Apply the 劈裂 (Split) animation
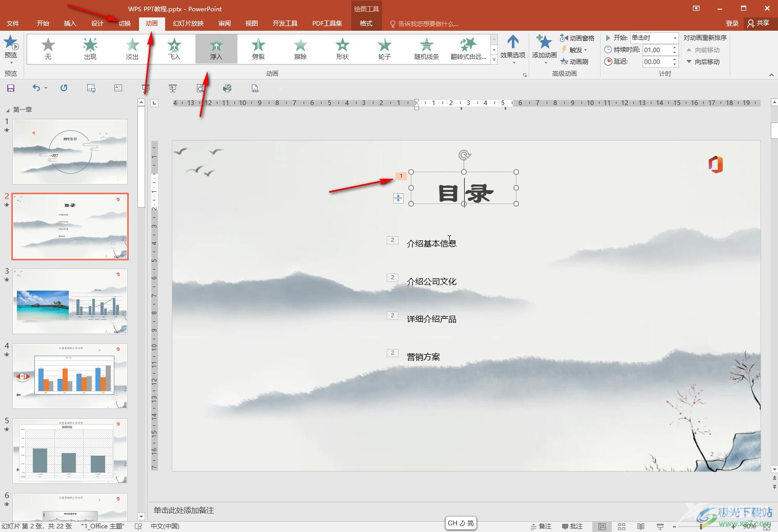Viewport: 778px width, 532px height. (x=258, y=49)
